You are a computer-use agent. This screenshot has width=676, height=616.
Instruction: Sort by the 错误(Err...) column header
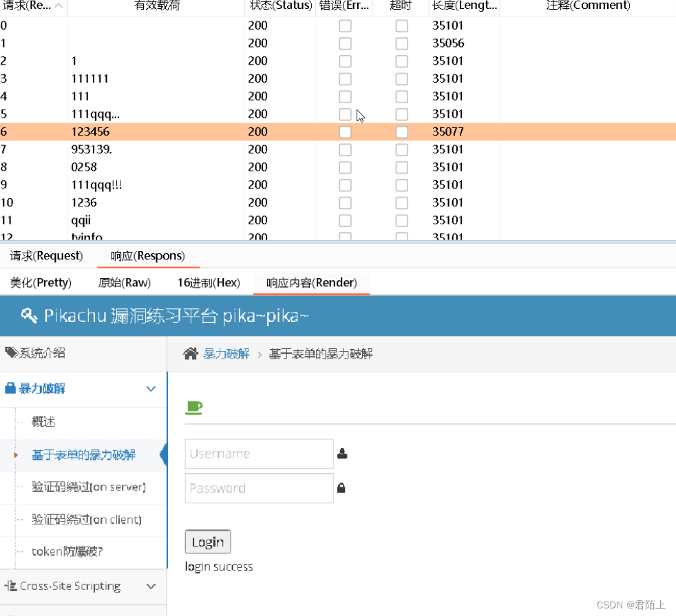(x=344, y=6)
